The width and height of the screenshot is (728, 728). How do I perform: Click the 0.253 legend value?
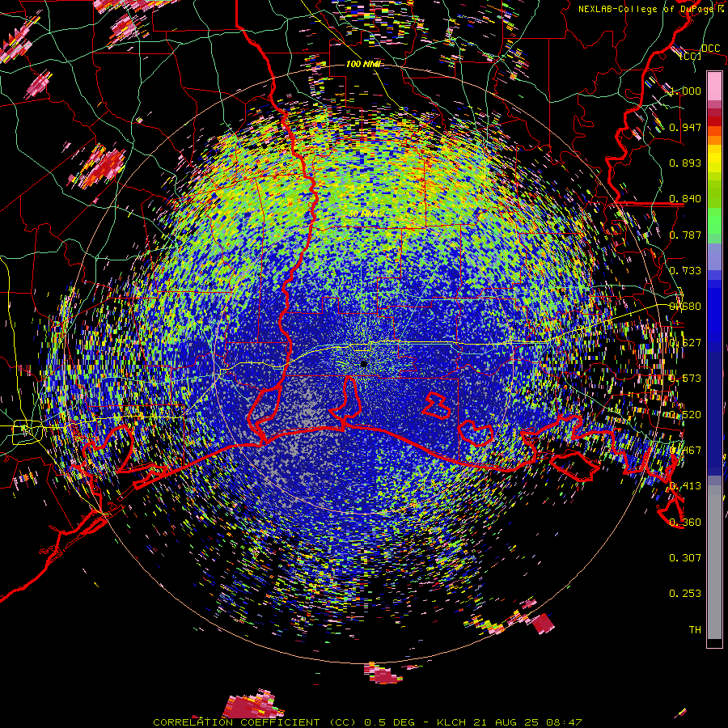685,594
